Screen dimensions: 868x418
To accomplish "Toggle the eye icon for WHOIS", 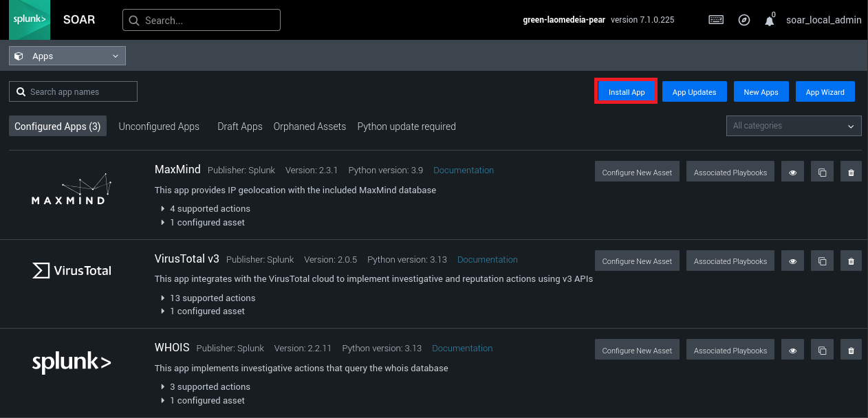I will pyautogui.click(x=793, y=350).
